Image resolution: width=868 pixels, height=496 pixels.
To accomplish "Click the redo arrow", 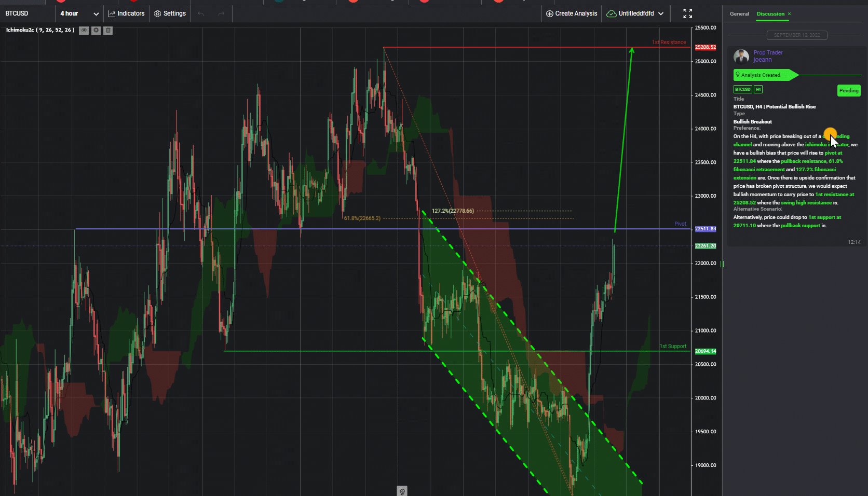I will 222,13.
